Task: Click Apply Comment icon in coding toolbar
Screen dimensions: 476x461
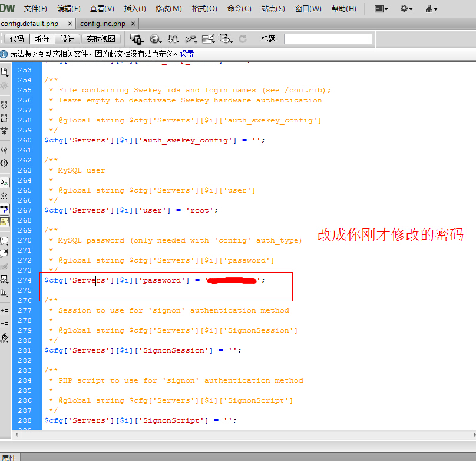Action: 4,240
